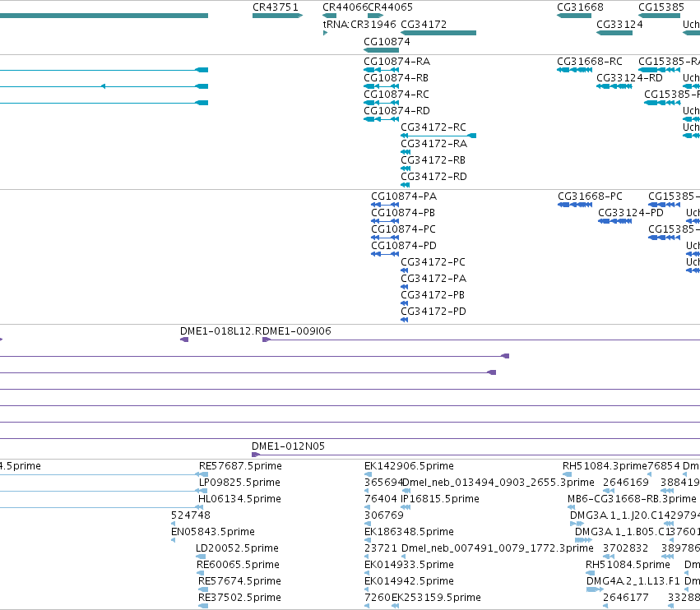This screenshot has width=700, height=610.
Task: Click transcript CG34172-RD
Action: pos(434,177)
